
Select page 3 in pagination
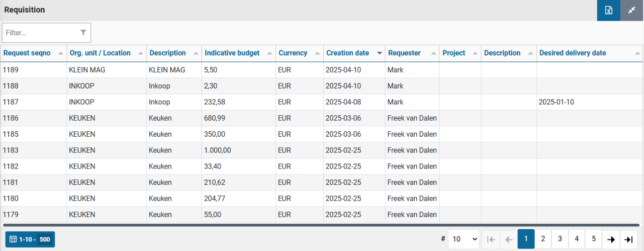(559, 239)
